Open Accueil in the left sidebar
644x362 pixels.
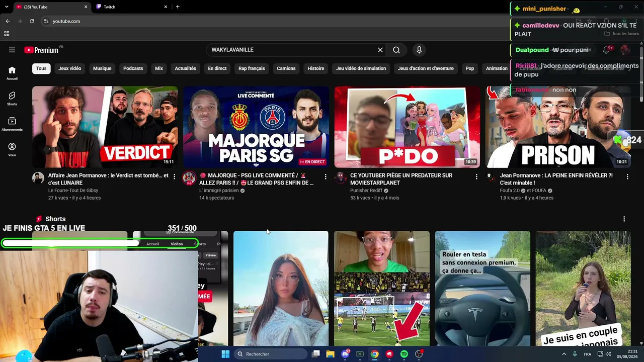12,73
